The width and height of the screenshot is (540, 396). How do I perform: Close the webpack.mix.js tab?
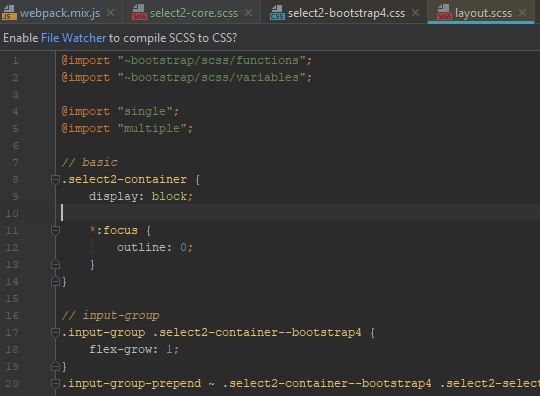[111, 13]
